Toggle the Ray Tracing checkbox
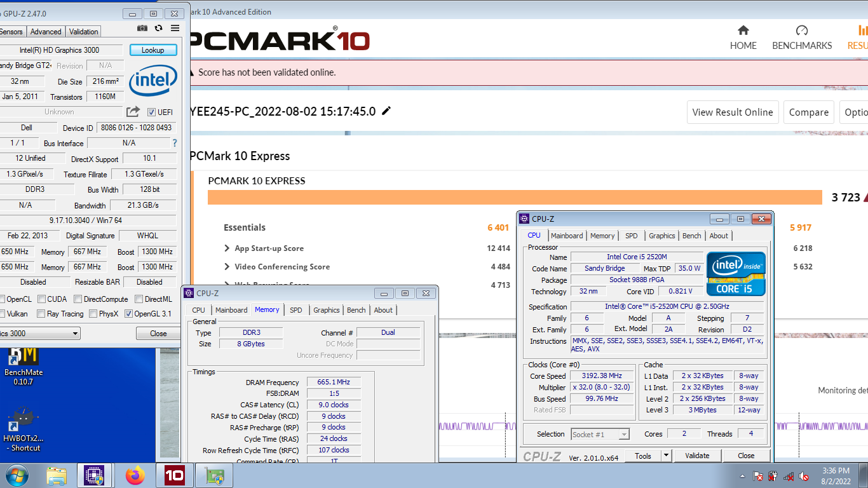Image resolution: width=868 pixels, height=488 pixels. click(41, 313)
